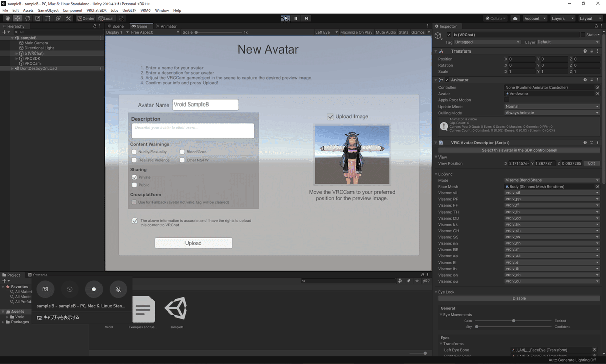Open Viseme: sil blend shape dropdown

552,193
